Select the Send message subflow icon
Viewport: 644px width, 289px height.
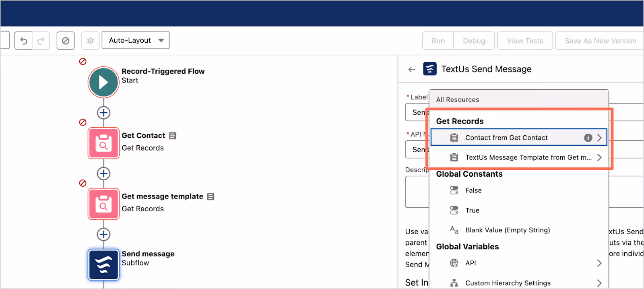click(x=103, y=264)
